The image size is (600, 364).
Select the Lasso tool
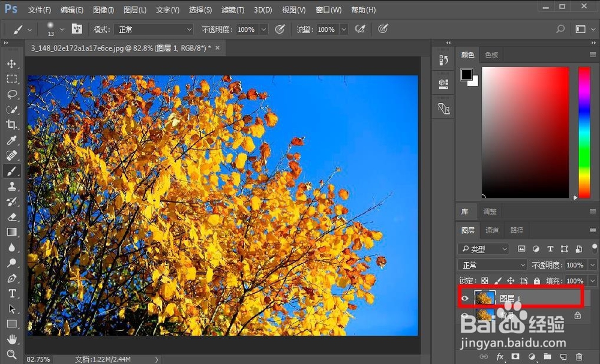coord(11,94)
